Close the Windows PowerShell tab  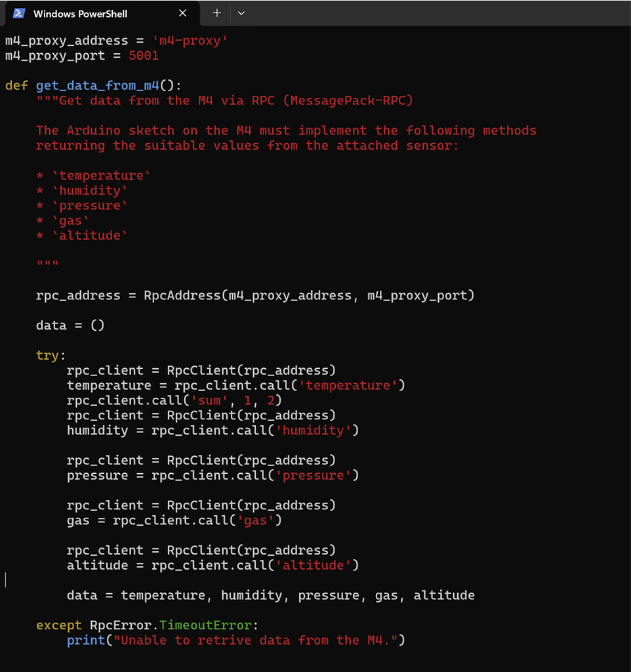pos(182,13)
